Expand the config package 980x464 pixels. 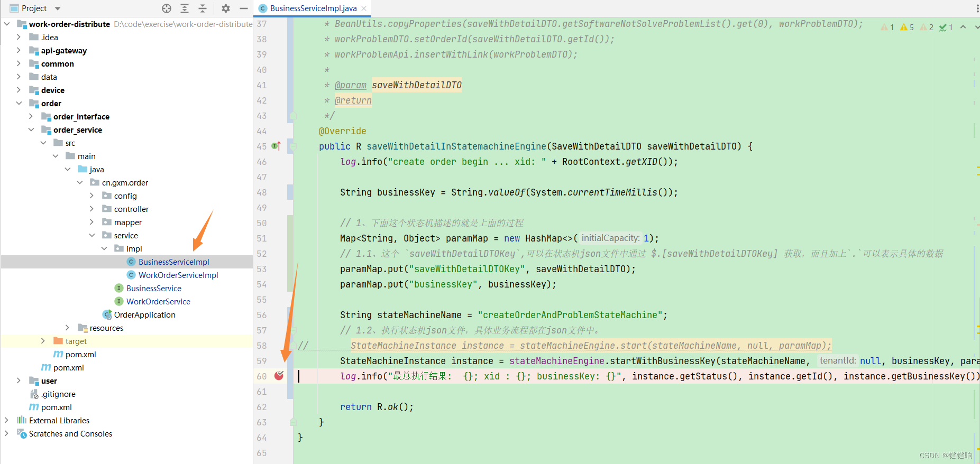pos(92,196)
